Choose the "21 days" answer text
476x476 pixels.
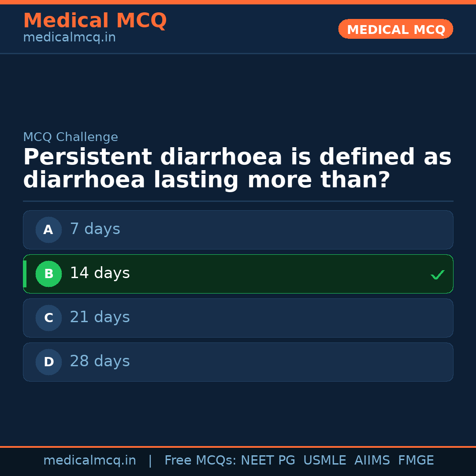coord(100,317)
